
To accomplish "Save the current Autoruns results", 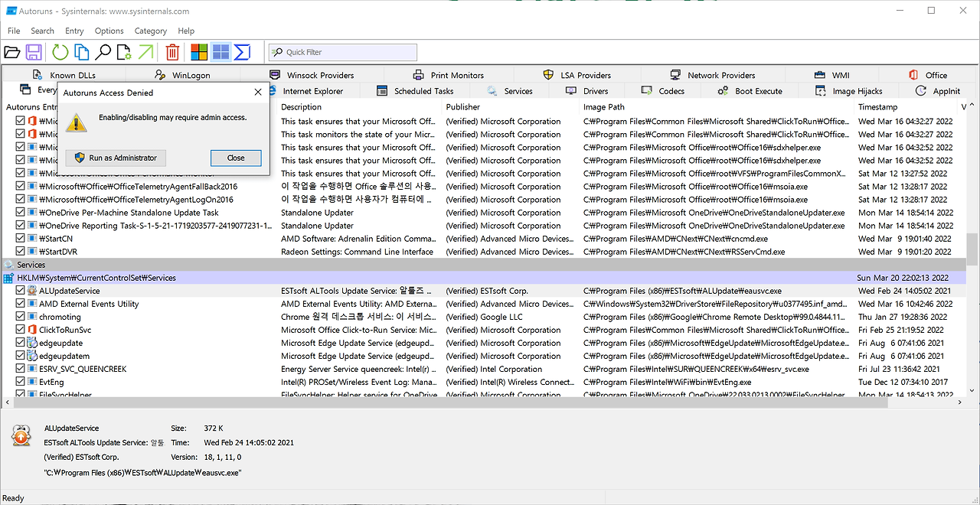I will (34, 51).
